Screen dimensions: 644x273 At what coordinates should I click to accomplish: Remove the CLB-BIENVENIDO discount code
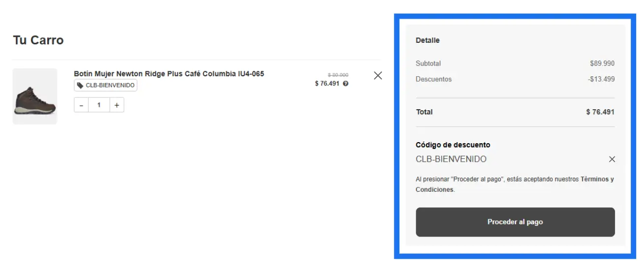[612, 159]
